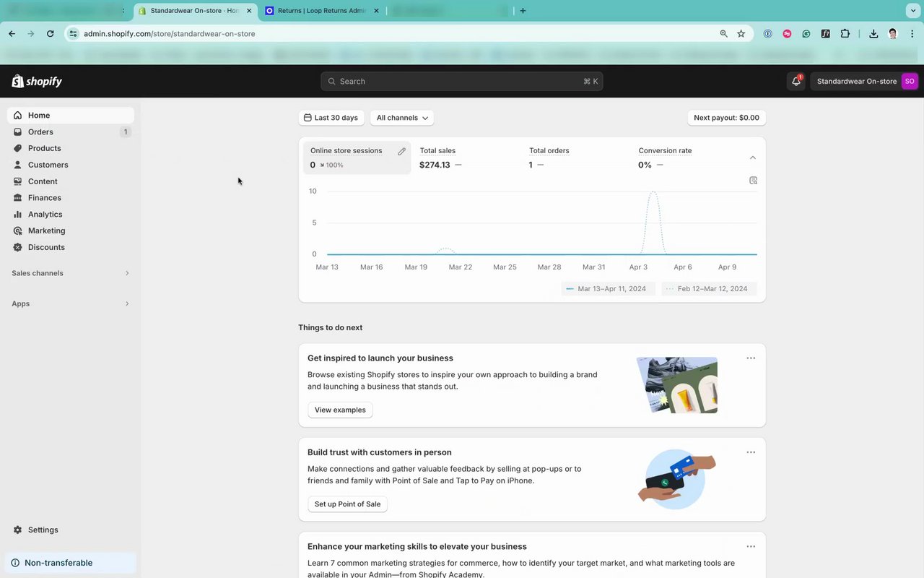Switch to the Loop Returns Admin tab
The image size is (924, 578).
pyautogui.click(x=322, y=11)
